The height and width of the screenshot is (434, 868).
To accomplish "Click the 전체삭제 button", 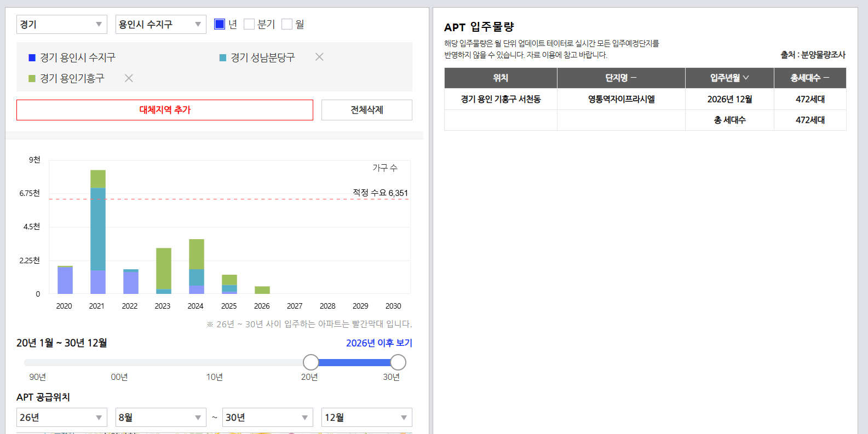I will 367,110.
